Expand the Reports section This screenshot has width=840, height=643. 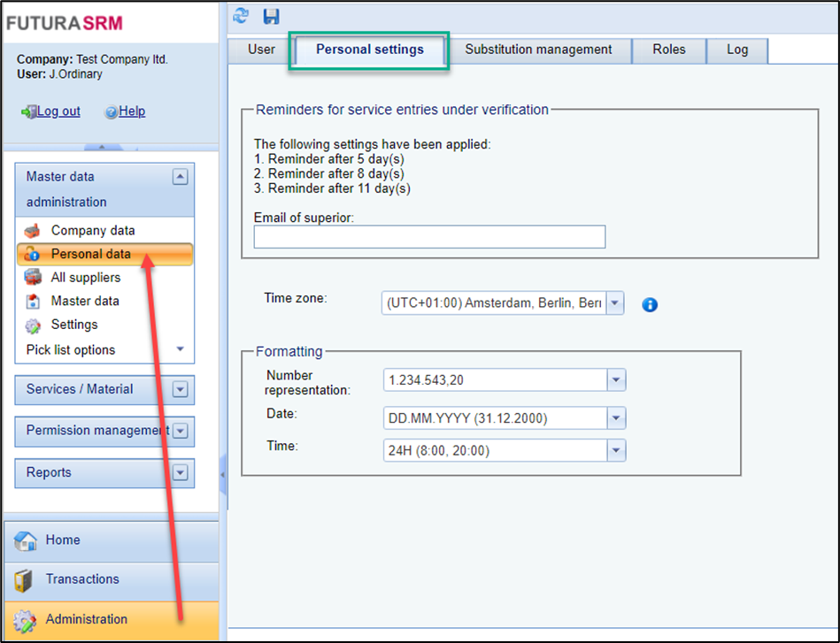point(181,473)
